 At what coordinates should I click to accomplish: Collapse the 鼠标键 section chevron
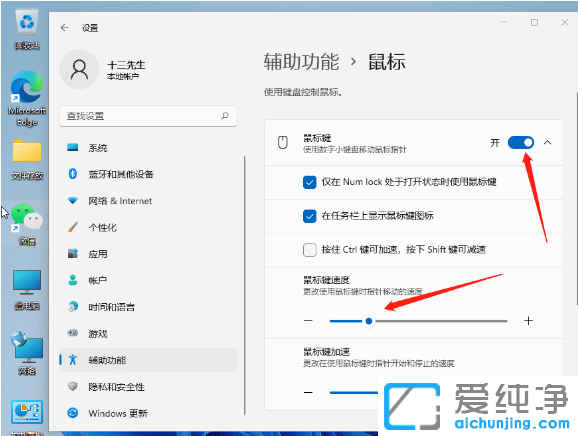(547, 143)
